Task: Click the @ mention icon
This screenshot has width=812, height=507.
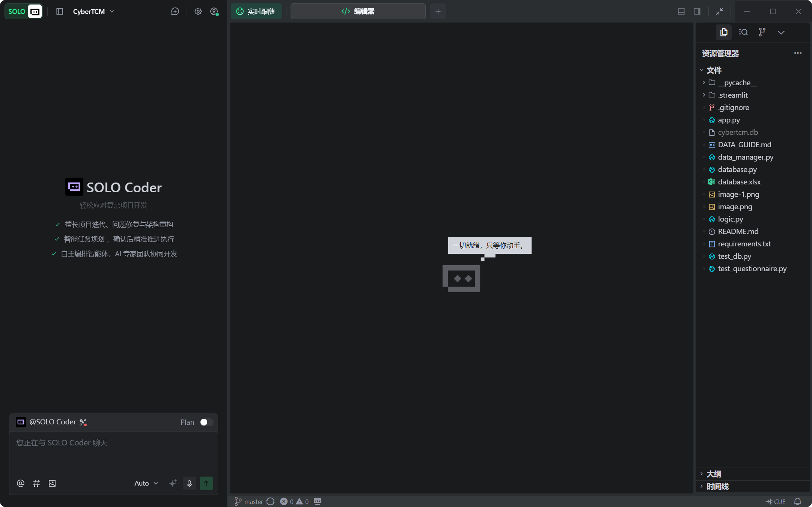Action: click(x=21, y=483)
